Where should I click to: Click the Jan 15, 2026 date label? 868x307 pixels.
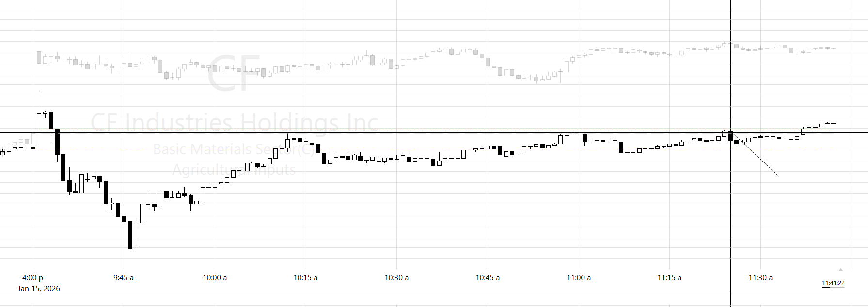point(39,289)
